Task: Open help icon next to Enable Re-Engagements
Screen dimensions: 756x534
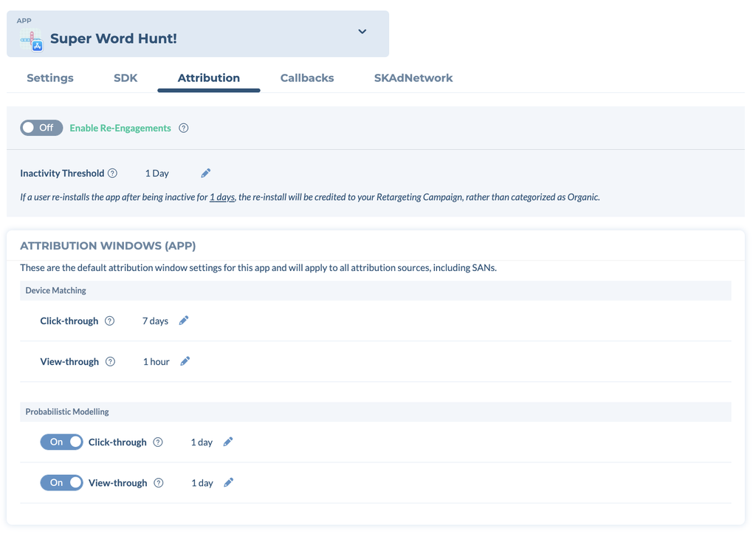Action: coord(184,128)
